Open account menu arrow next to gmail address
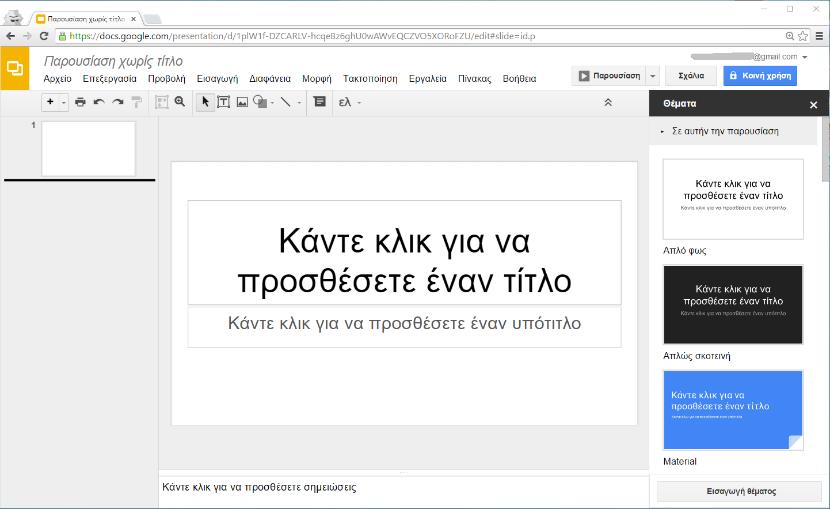This screenshot has height=509, width=830. pos(805,57)
